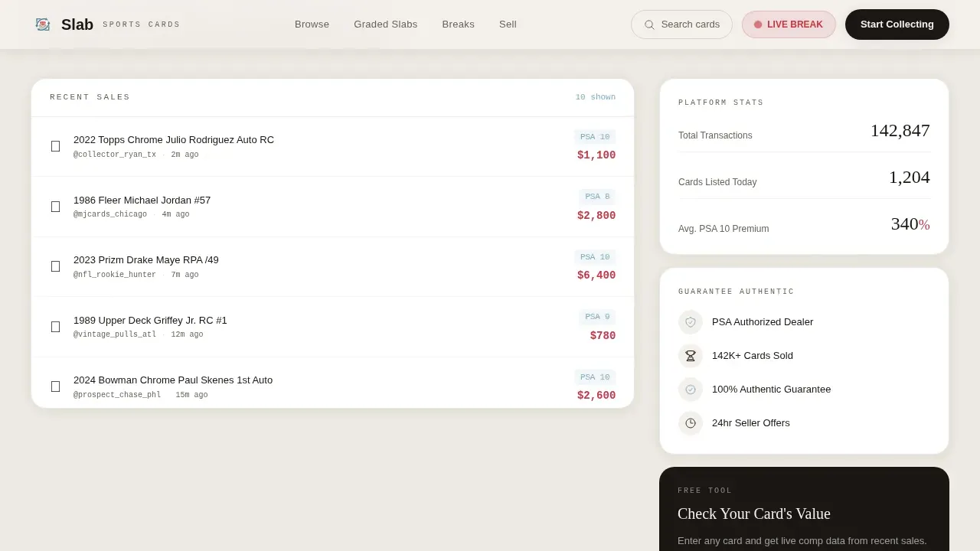The width and height of the screenshot is (980, 551).
Task: Click the red live indicator dot
Action: click(758, 24)
